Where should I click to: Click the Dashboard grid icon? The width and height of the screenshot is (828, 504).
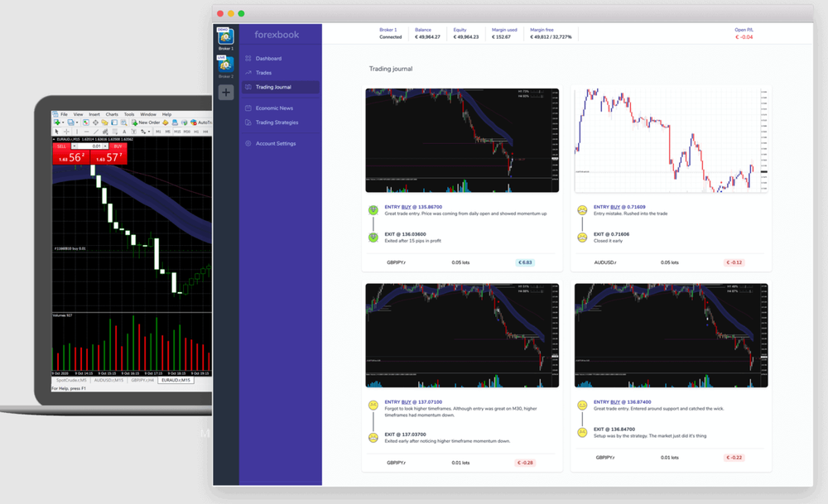[248, 59]
